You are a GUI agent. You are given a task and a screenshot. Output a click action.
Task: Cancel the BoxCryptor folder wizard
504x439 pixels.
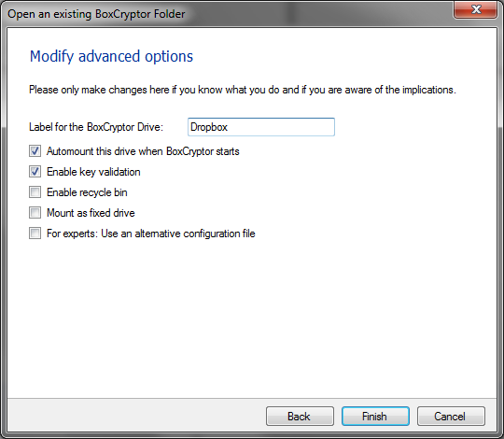pos(451,417)
